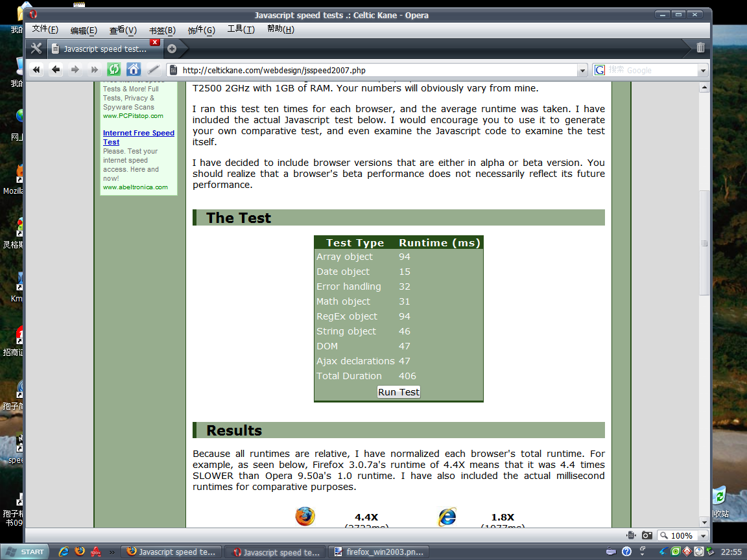Expand the address bar history dropdown

pyautogui.click(x=582, y=71)
